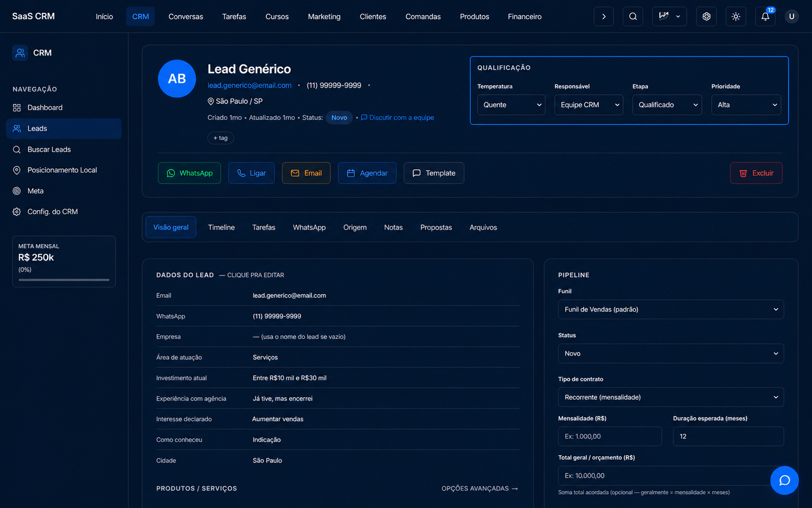Open the pipeline Status dropdown showing Novo
Image resolution: width=812 pixels, height=508 pixels.
point(671,354)
